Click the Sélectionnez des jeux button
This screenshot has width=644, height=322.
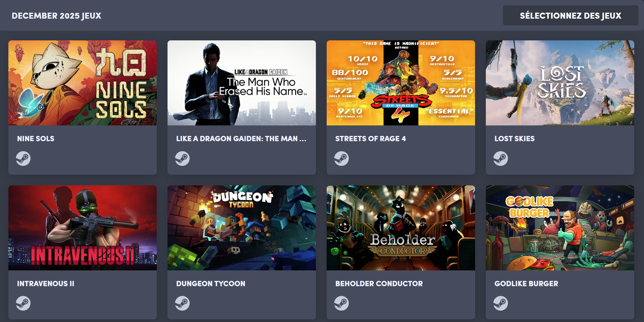570,16
